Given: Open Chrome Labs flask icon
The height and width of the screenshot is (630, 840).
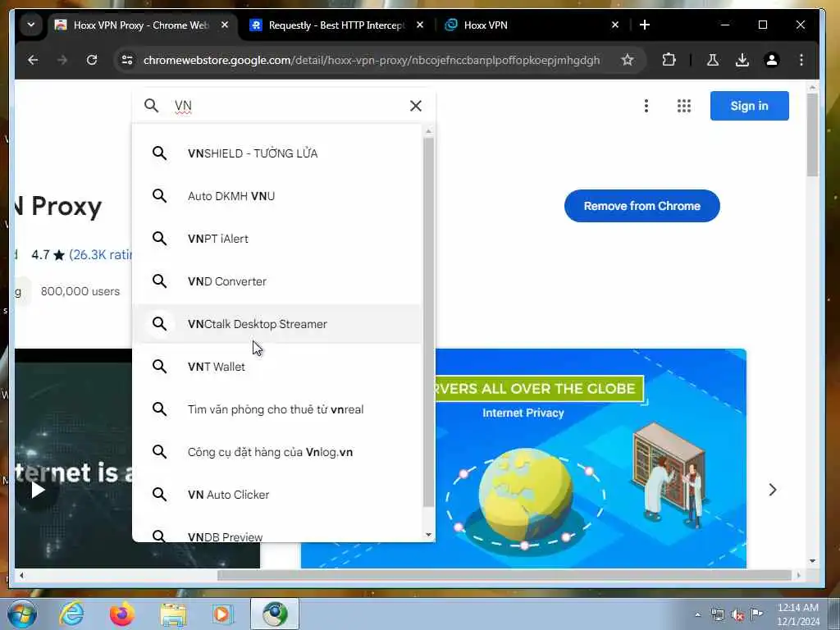Looking at the screenshot, I should tap(713, 60).
